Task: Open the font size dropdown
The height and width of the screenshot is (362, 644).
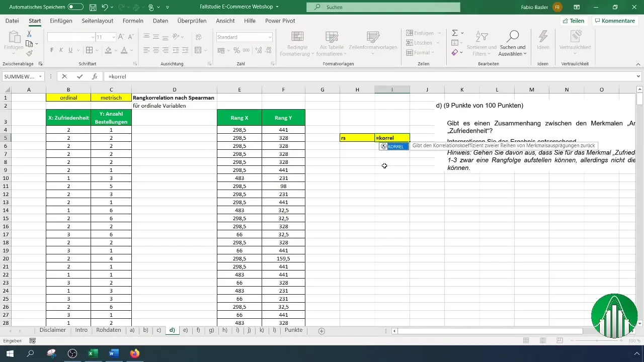Action: (113, 37)
